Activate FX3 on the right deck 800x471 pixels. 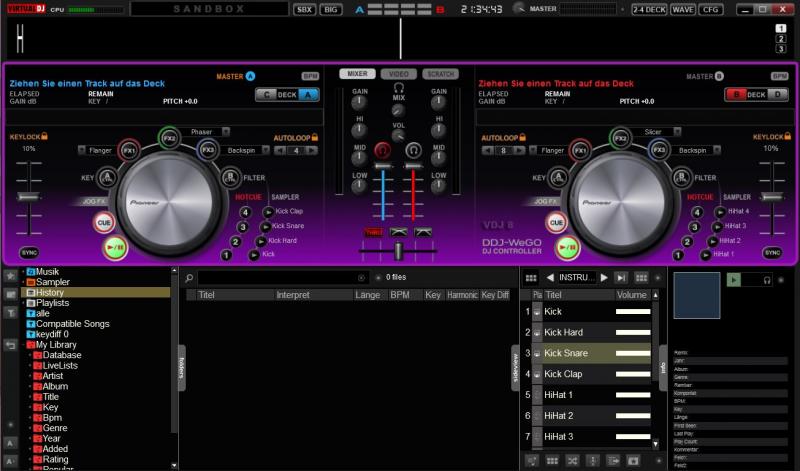pyautogui.click(x=659, y=150)
